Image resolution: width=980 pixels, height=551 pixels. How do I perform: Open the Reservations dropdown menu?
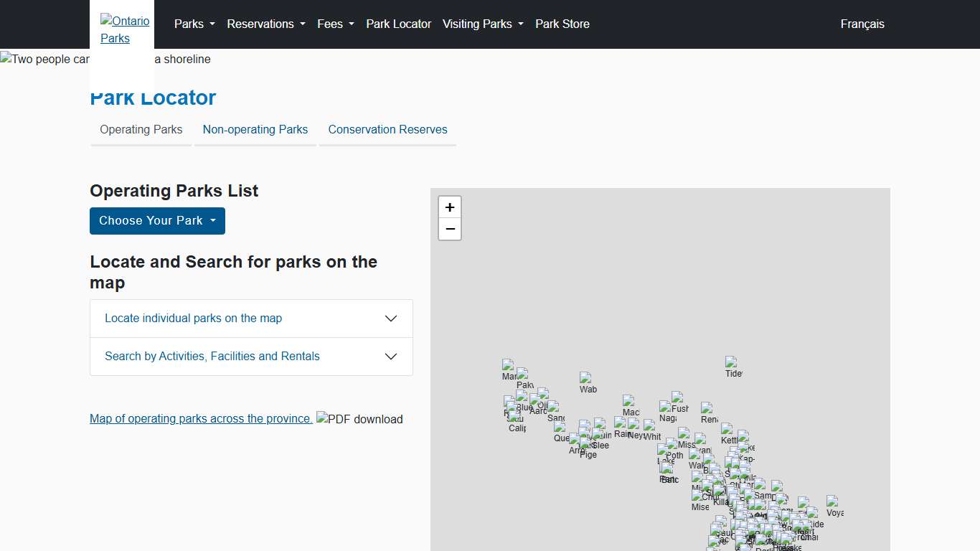pos(265,24)
